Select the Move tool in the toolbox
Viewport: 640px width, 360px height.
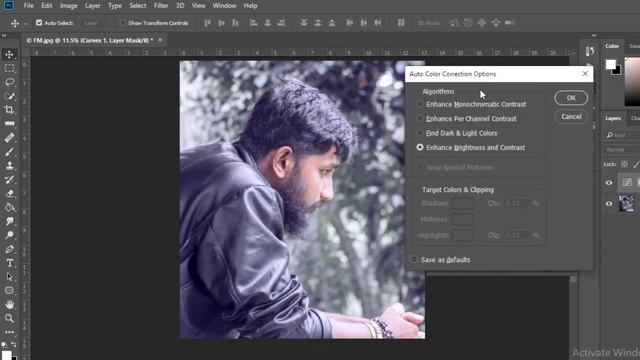point(9,54)
